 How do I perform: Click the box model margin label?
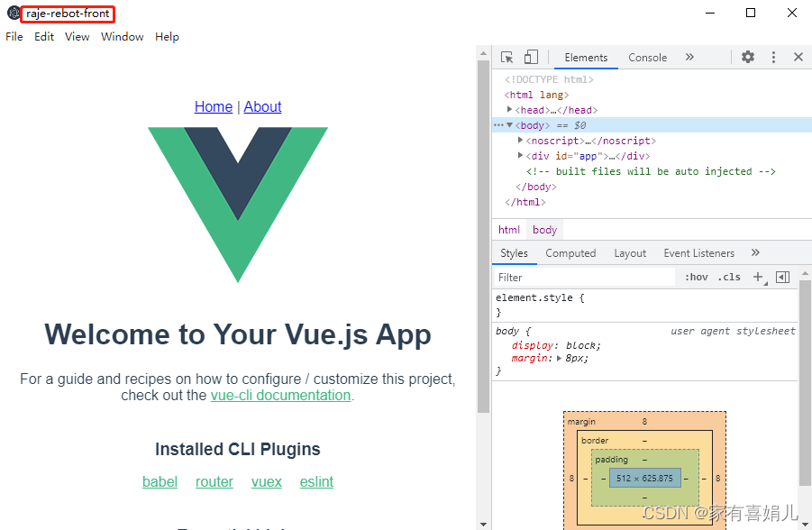(x=581, y=422)
